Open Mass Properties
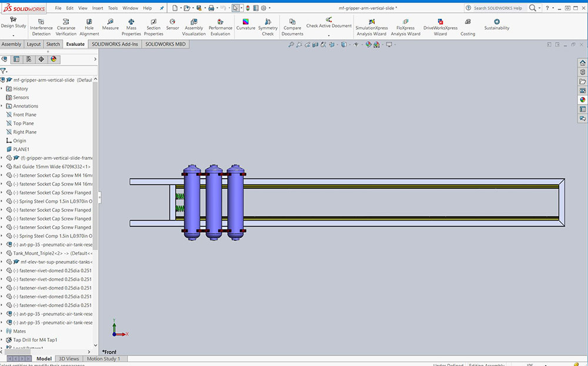The width and height of the screenshot is (588, 366). point(131,27)
